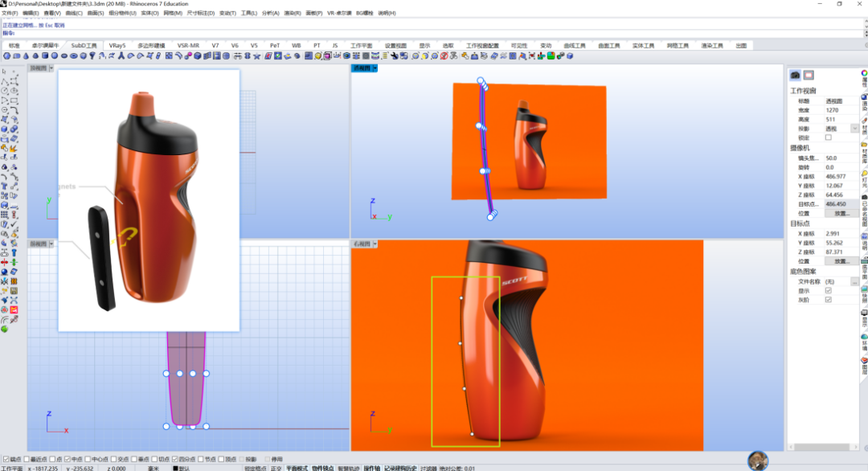Viewport: 868px width, 471px height.
Task: Open the 透视图 viewport title dropdown
Action: [375, 68]
